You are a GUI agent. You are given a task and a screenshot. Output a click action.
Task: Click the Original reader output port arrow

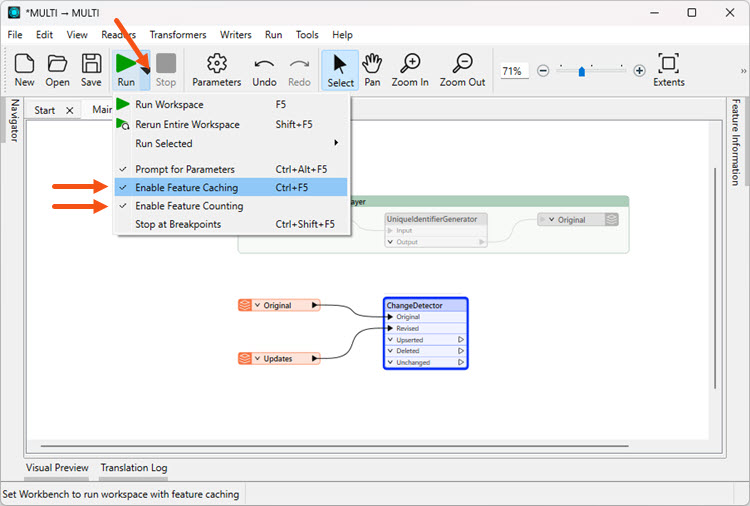coord(315,305)
